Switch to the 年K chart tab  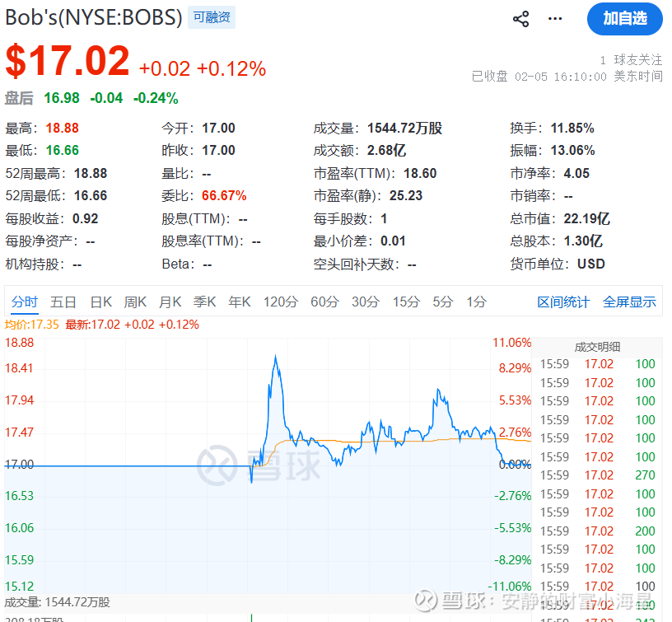pyautogui.click(x=239, y=302)
